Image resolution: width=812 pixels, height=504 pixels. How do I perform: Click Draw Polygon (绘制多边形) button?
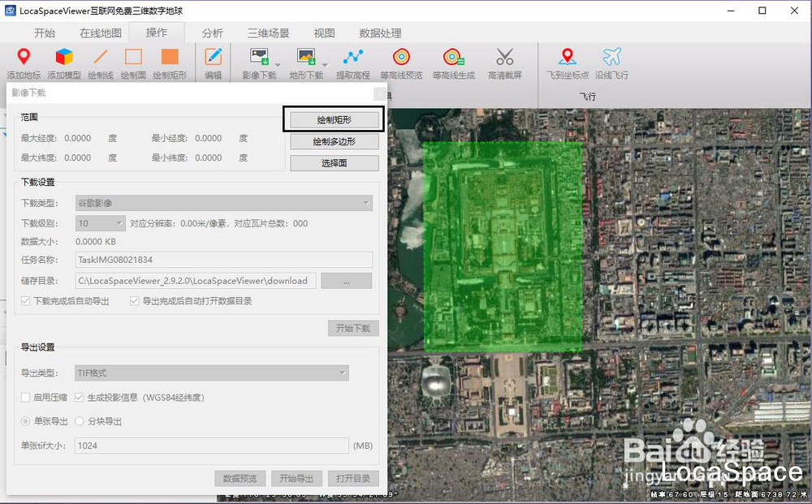(x=334, y=142)
